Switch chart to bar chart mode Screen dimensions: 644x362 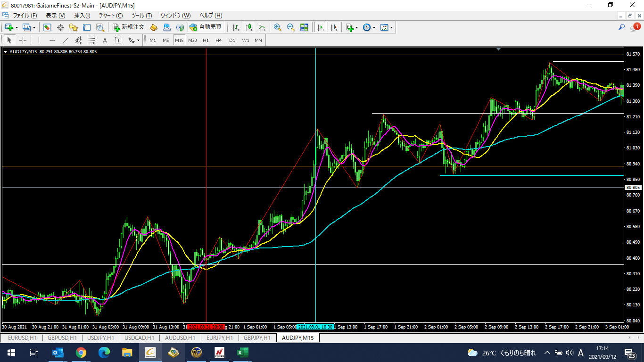click(235, 27)
